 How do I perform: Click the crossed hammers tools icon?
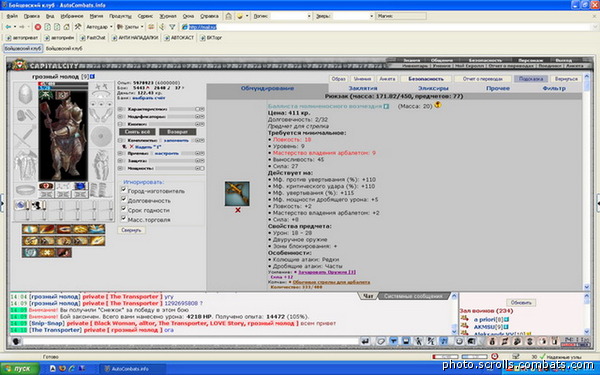tap(78, 27)
